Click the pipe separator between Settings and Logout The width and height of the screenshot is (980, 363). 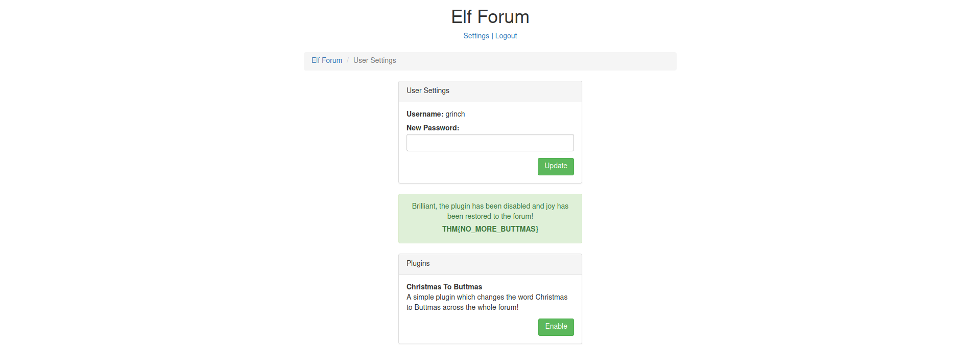pyautogui.click(x=492, y=36)
